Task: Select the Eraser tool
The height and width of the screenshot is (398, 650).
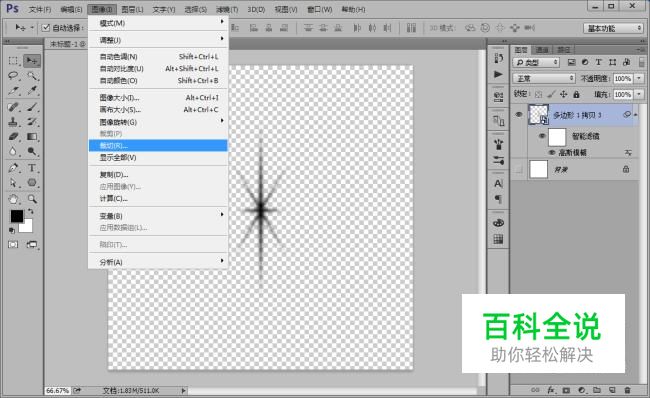Action: (x=13, y=137)
